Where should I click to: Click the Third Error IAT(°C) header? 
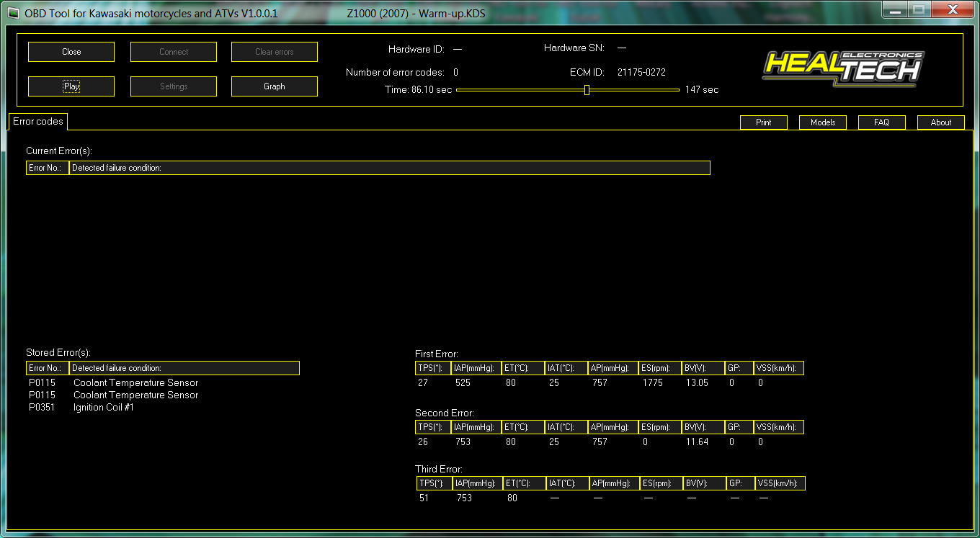coord(567,483)
